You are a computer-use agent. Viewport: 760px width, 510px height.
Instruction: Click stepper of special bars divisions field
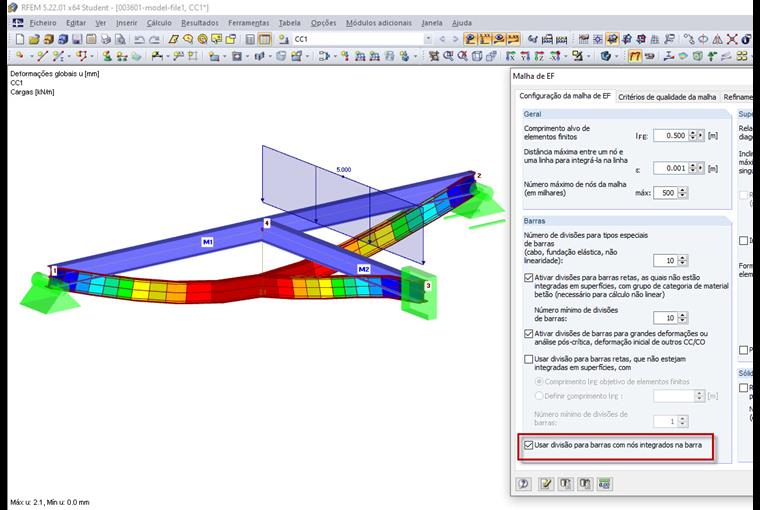[683, 260]
